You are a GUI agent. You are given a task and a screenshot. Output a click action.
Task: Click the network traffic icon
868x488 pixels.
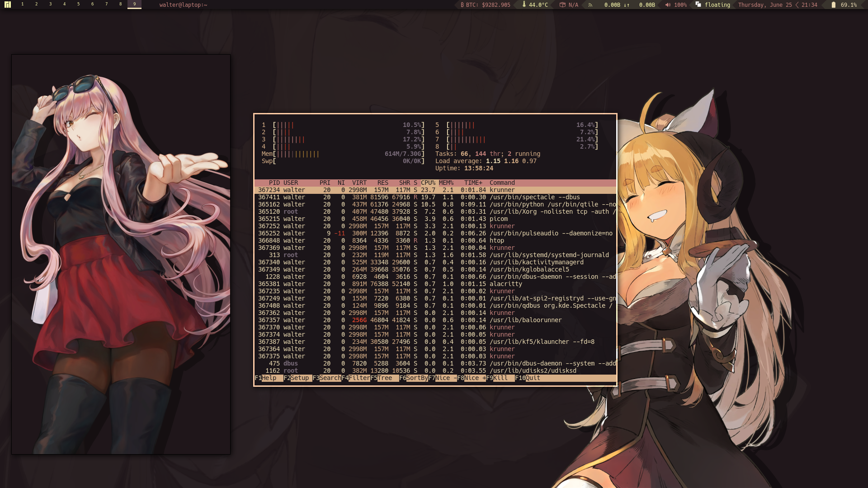click(x=590, y=5)
